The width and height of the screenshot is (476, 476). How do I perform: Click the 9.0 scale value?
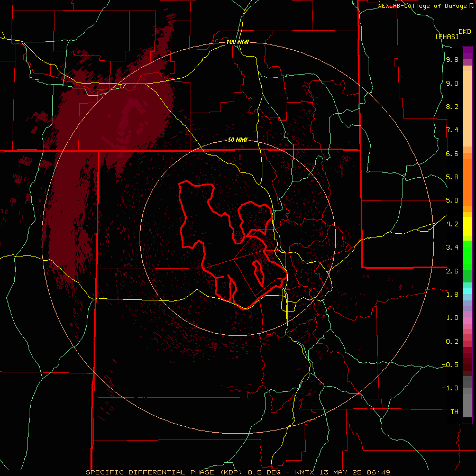pyautogui.click(x=452, y=83)
